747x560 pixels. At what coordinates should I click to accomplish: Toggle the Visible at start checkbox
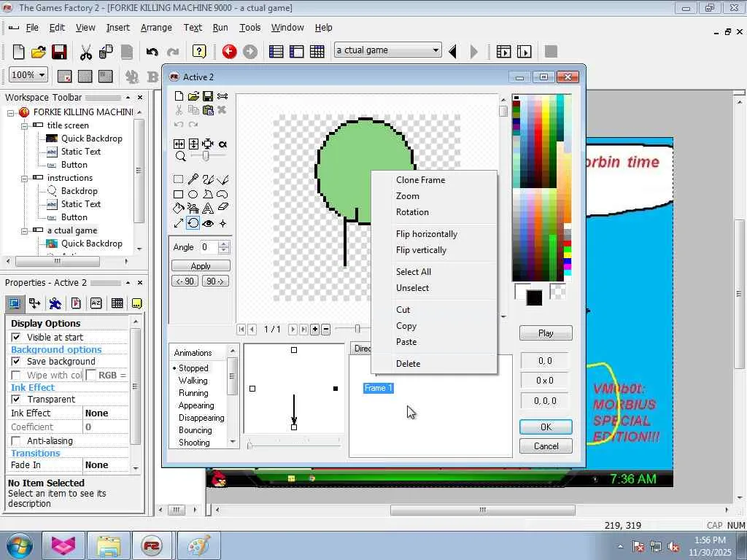click(x=16, y=337)
